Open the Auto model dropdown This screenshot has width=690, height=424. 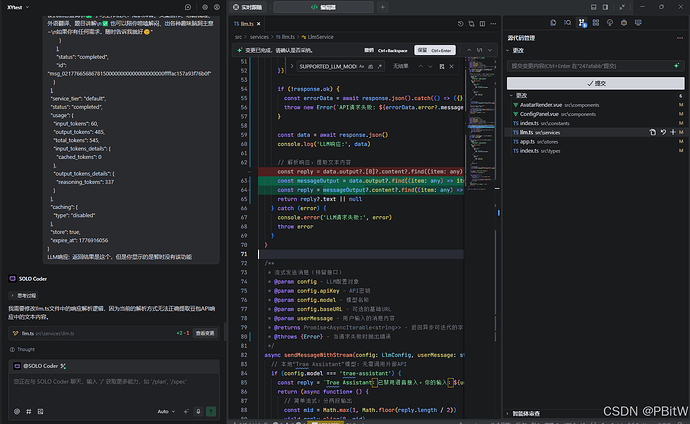(x=166, y=411)
